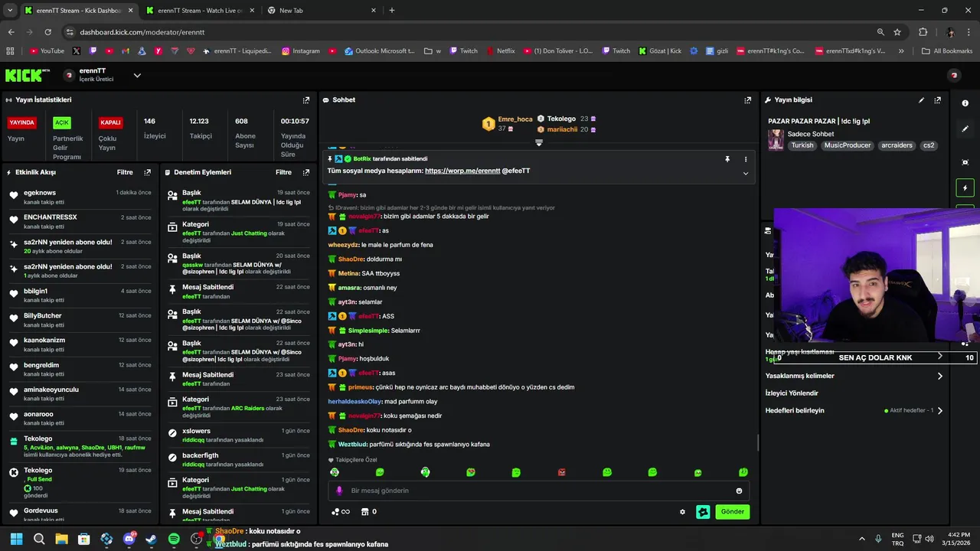Open the Windows Start menu

tap(17, 539)
